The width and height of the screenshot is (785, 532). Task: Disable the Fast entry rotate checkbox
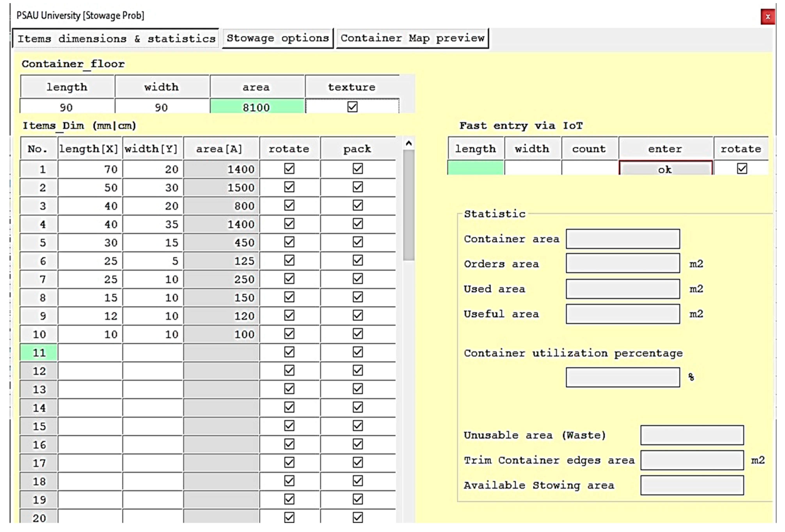(742, 168)
